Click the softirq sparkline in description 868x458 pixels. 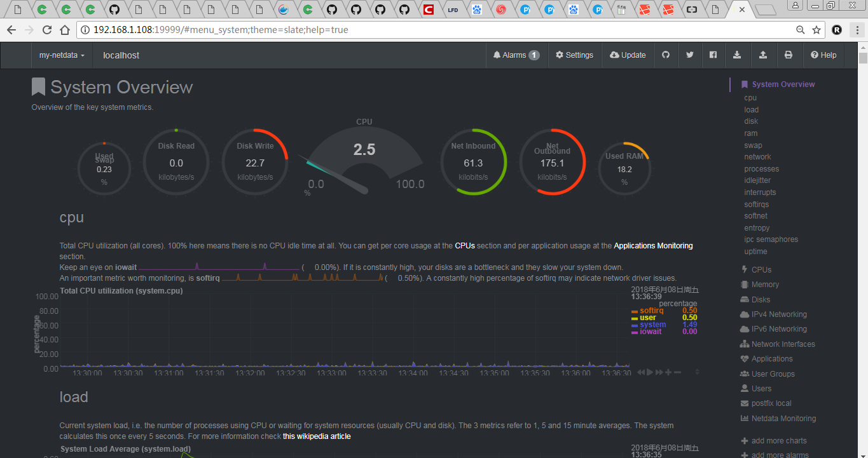(x=303, y=278)
